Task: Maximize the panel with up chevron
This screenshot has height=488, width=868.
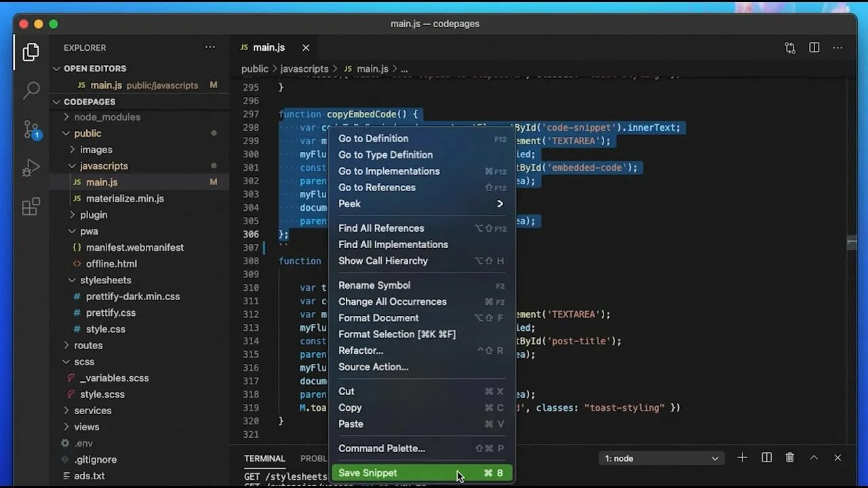Action: point(814,458)
